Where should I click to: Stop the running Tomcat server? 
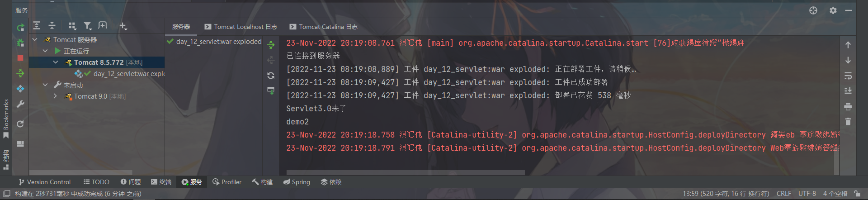20,58
